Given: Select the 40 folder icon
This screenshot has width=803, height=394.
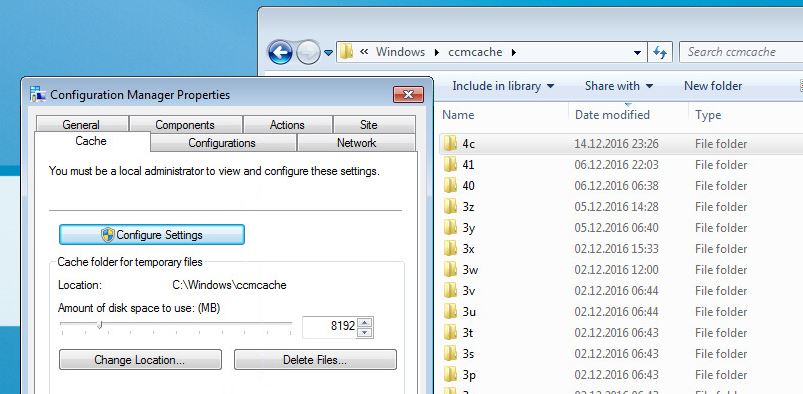Looking at the screenshot, I should [450, 185].
